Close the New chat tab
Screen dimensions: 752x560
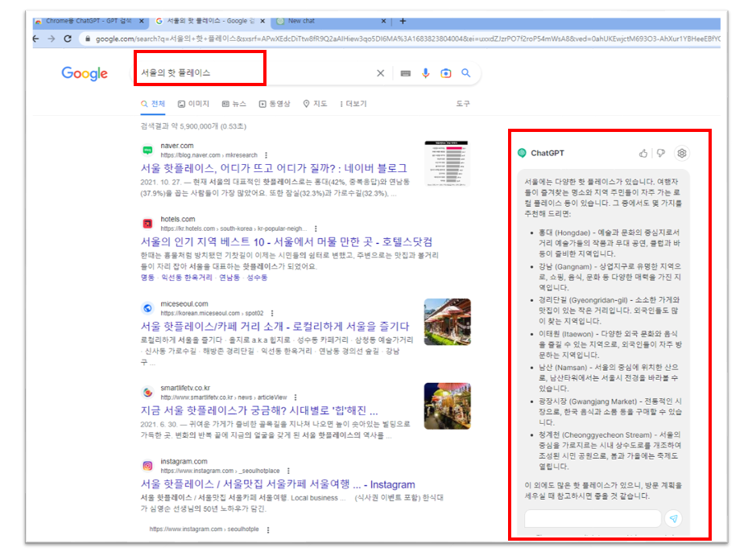point(383,21)
